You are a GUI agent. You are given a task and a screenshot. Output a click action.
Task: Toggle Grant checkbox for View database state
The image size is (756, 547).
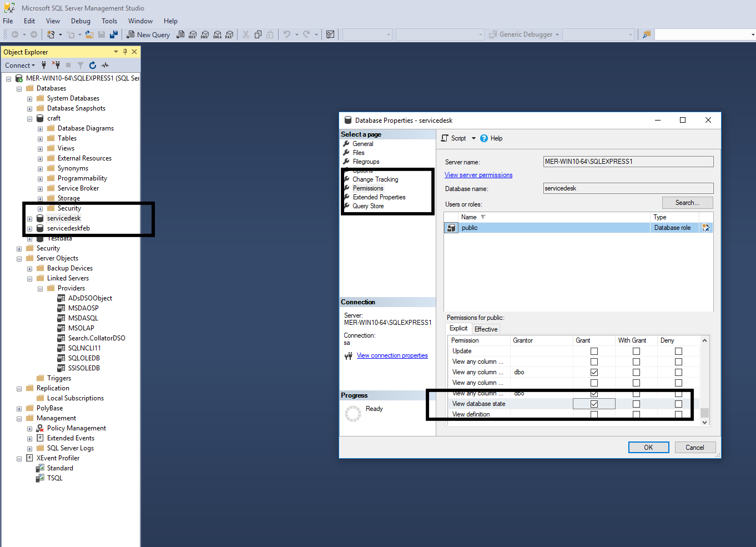[594, 404]
